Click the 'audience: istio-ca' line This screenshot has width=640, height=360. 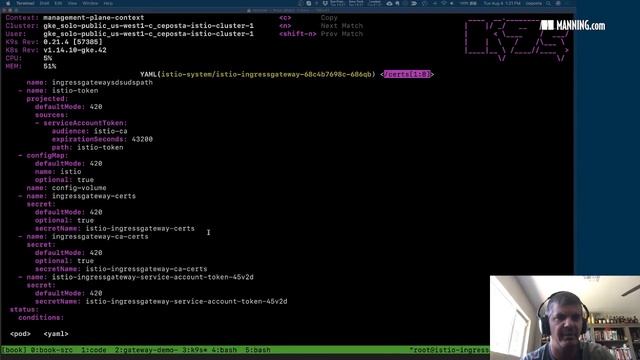[89, 131]
